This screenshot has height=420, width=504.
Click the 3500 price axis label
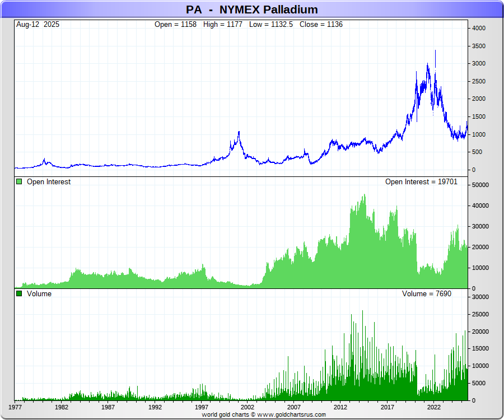(x=479, y=46)
